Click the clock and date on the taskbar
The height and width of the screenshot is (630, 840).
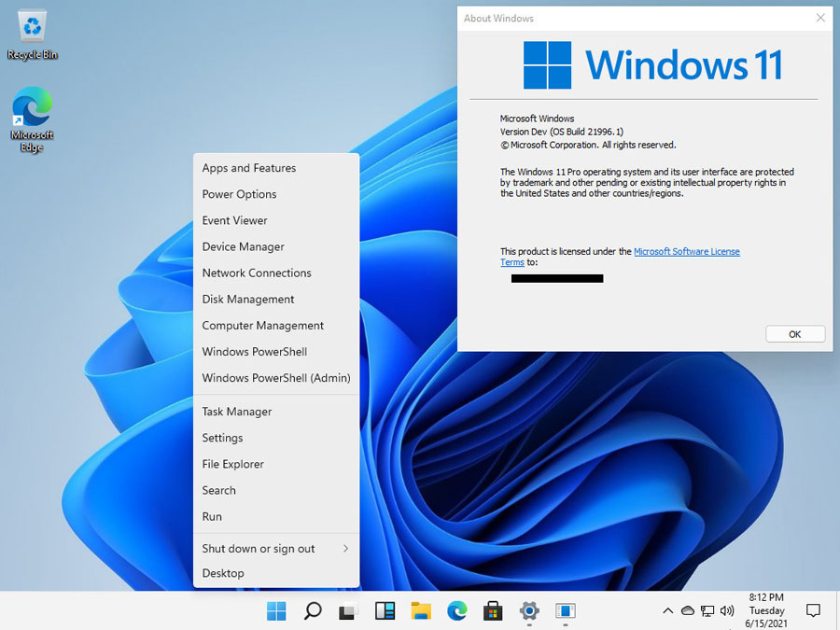point(766,610)
